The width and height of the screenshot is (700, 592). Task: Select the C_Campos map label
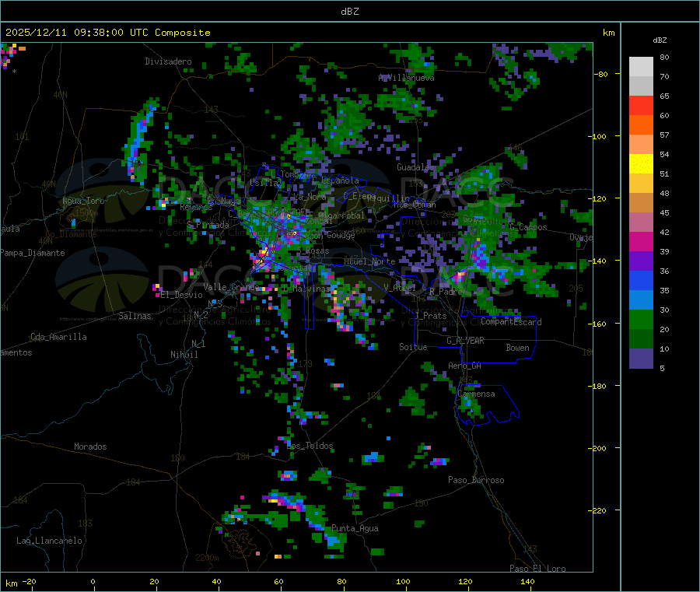point(528,227)
